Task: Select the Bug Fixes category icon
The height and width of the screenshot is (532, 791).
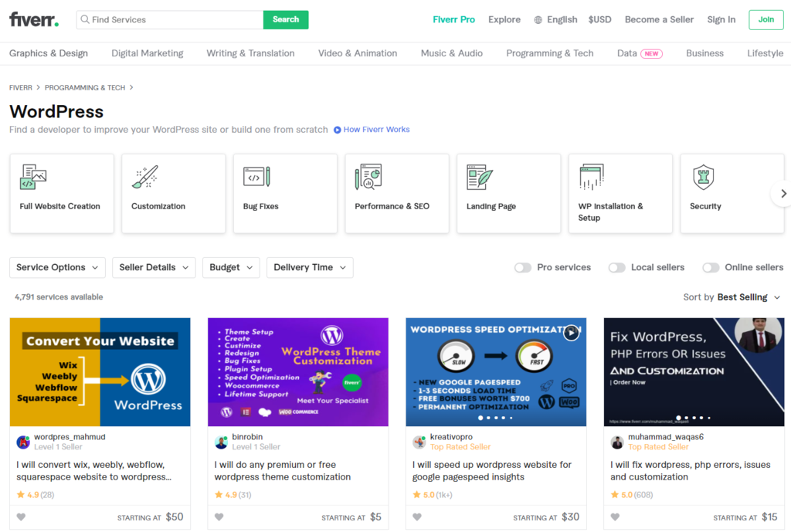Action: tap(257, 176)
